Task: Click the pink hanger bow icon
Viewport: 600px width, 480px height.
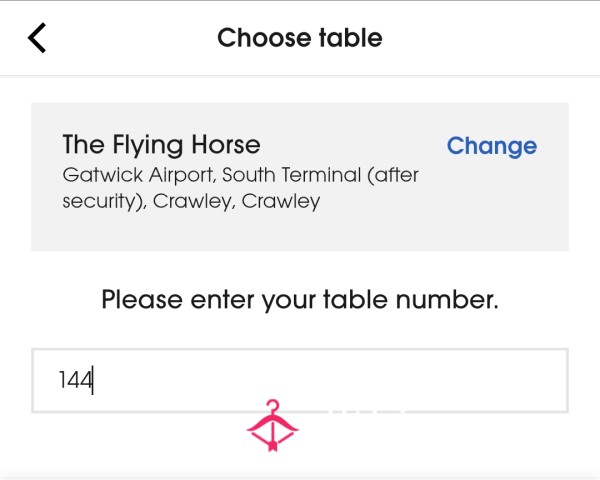Action: [272, 425]
